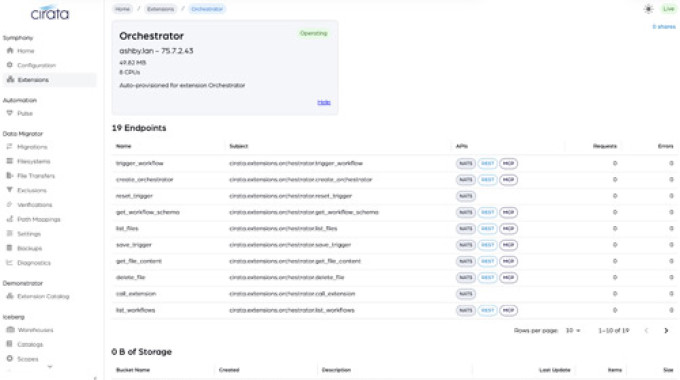Select the delete_file endpoint name
The width and height of the screenshot is (680, 380).
click(131, 278)
